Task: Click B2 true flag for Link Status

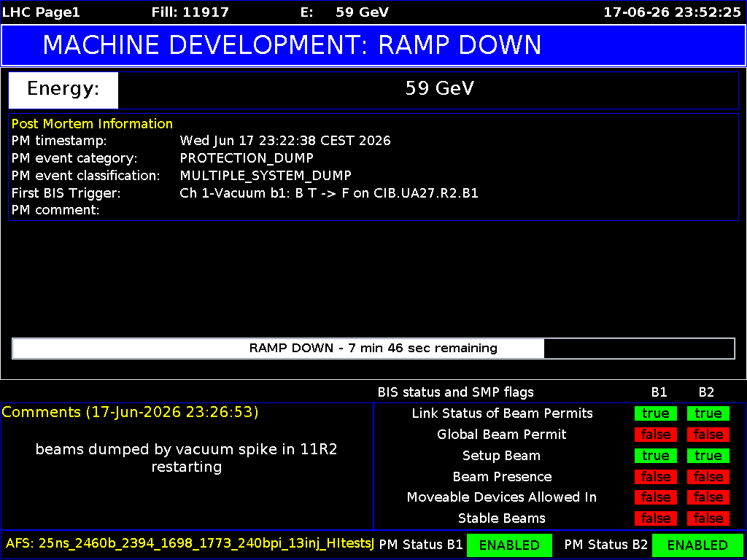Action: 708,414
